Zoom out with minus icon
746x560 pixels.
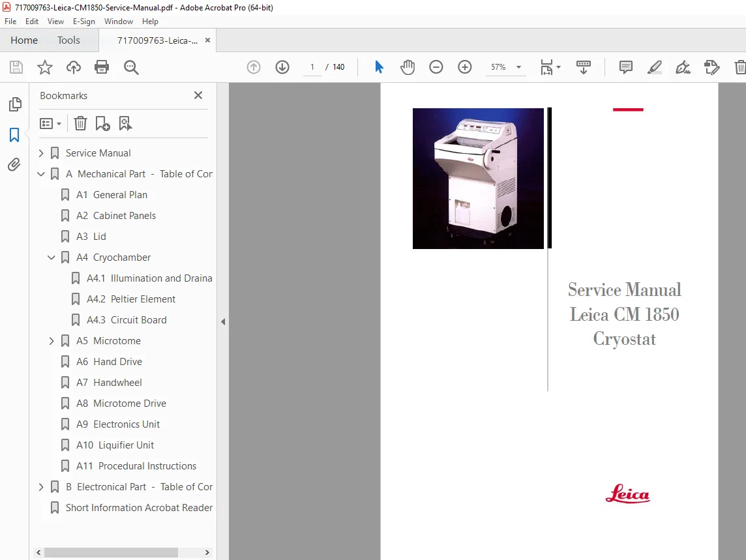[x=436, y=67]
